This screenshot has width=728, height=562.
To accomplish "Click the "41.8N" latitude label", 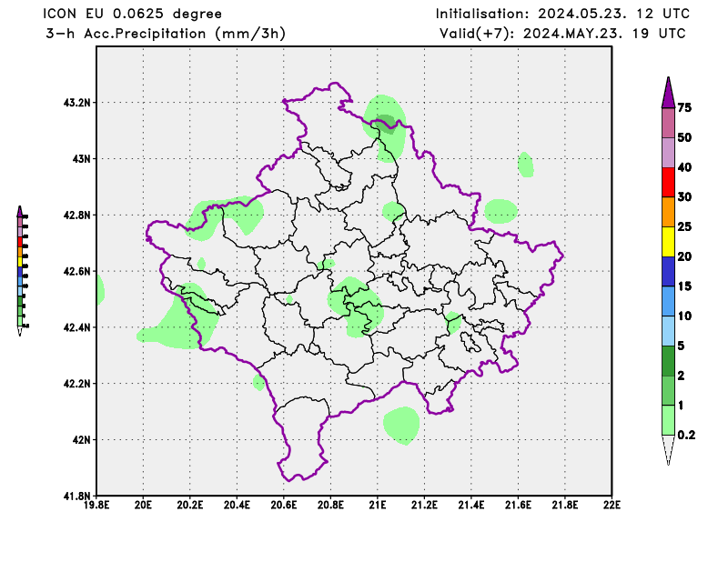I will 77,496.
